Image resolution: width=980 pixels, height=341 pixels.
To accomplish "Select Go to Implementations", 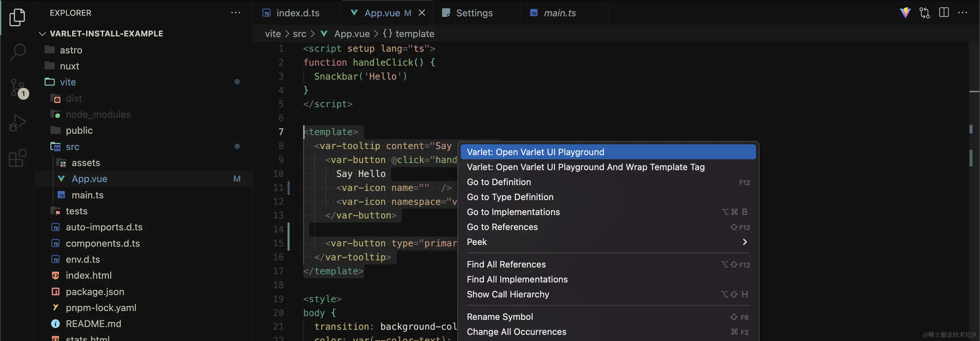I will pos(608,212).
